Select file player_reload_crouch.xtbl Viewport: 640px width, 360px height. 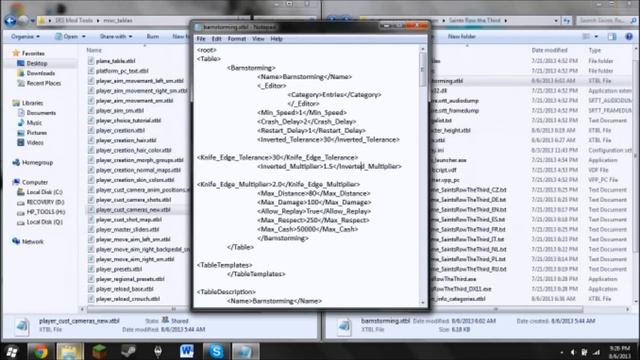(128, 299)
